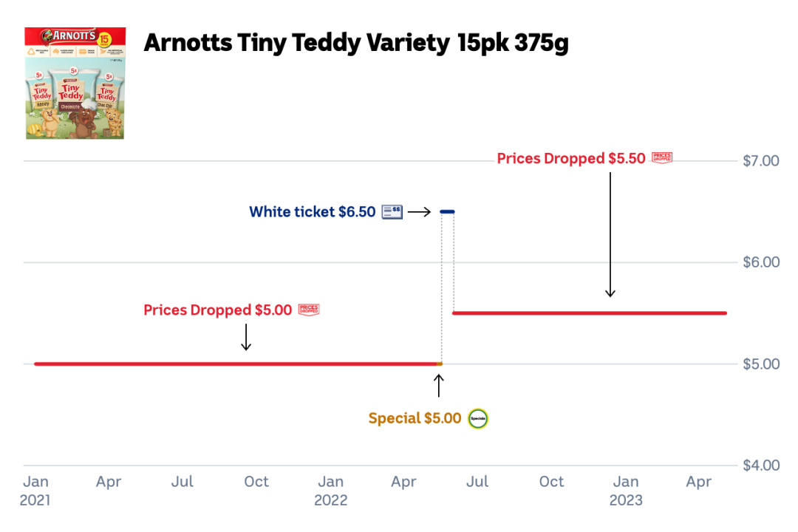Click the Prices Dropped icon beside $5.50
798x532 pixels.
[x=662, y=158]
